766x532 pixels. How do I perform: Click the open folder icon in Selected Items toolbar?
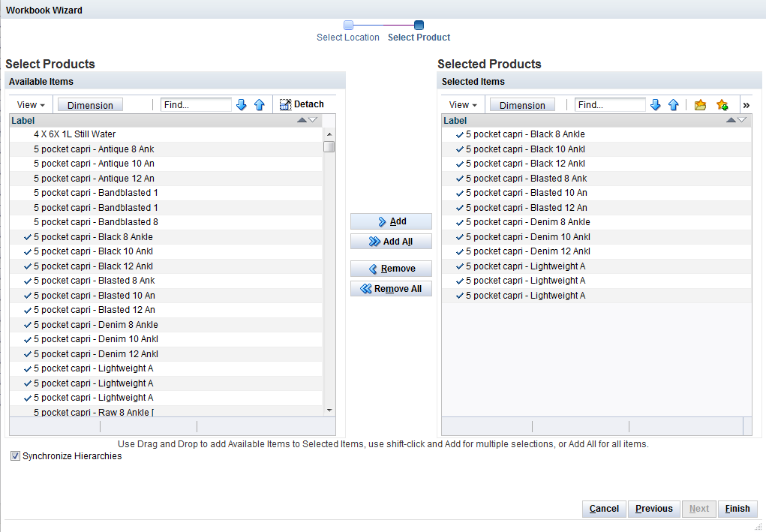coord(700,104)
